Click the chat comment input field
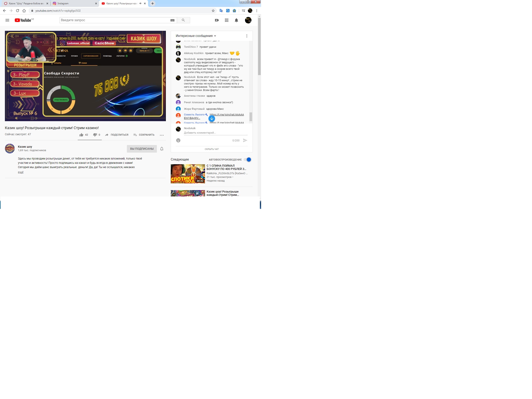Viewport: 532px width, 399px height. pos(215,133)
